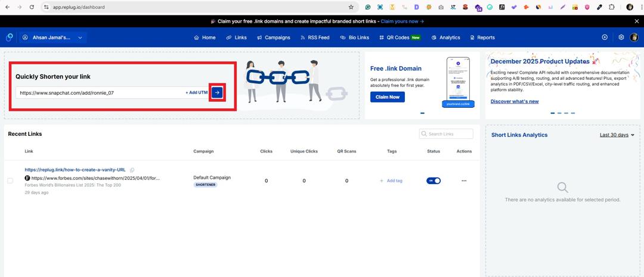Open the Campaigns menu item

[x=274, y=38]
